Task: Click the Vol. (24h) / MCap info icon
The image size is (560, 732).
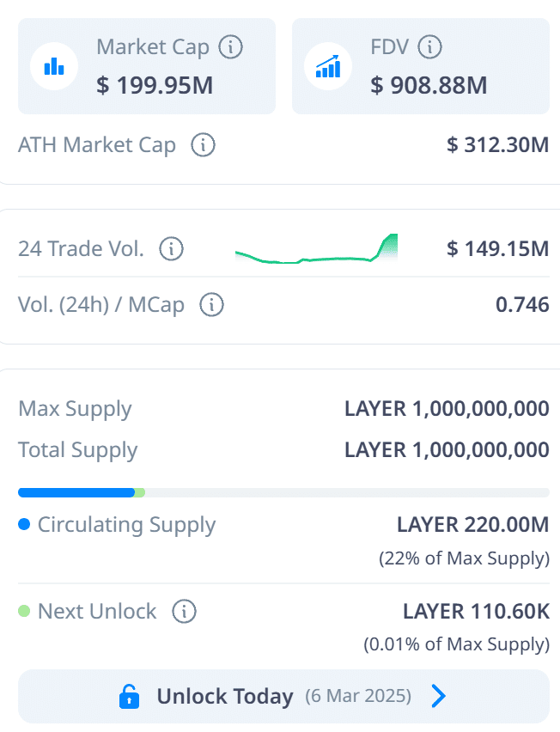Action: pos(212,305)
